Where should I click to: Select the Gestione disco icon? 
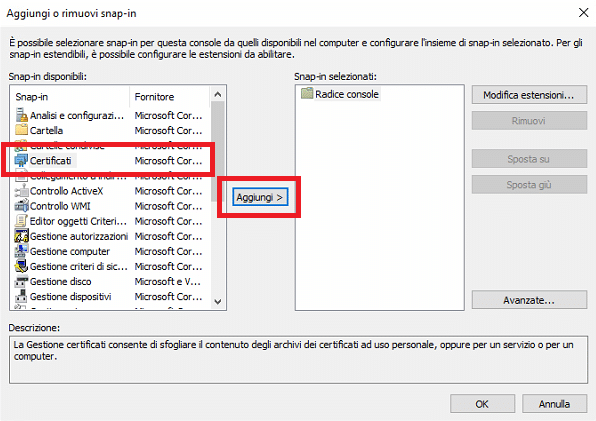pyautogui.click(x=21, y=282)
